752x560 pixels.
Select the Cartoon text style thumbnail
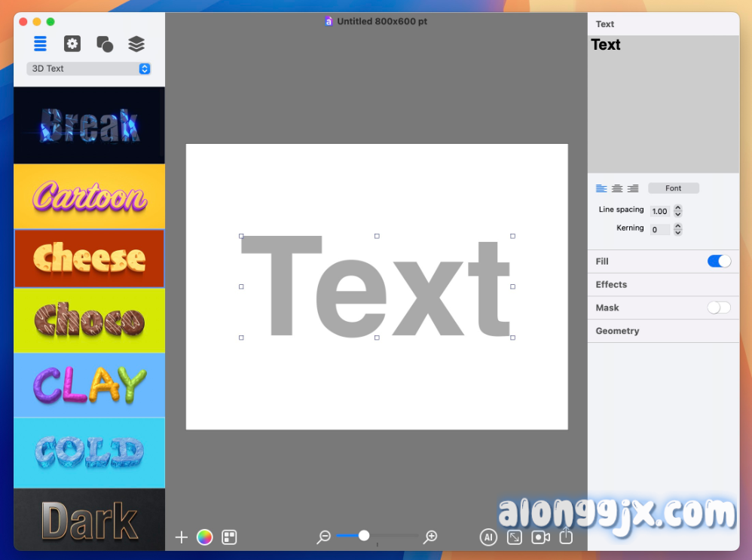click(89, 197)
